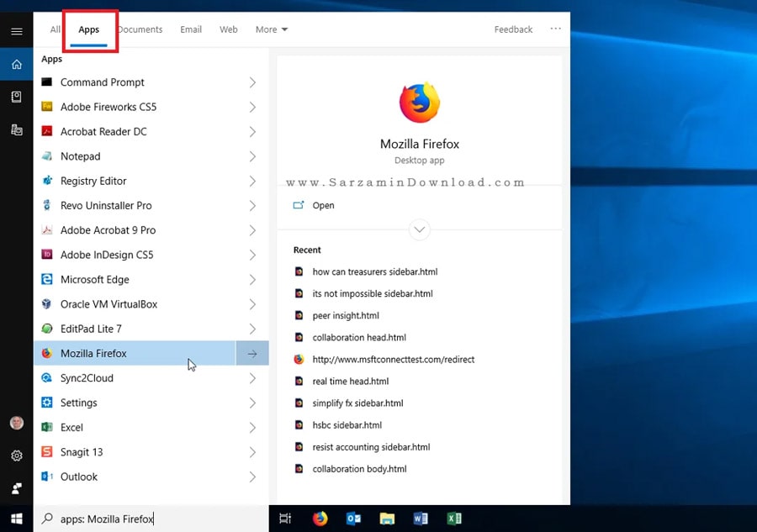Switch to the Email filter tab
The height and width of the screenshot is (532, 757).
pyautogui.click(x=191, y=29)
